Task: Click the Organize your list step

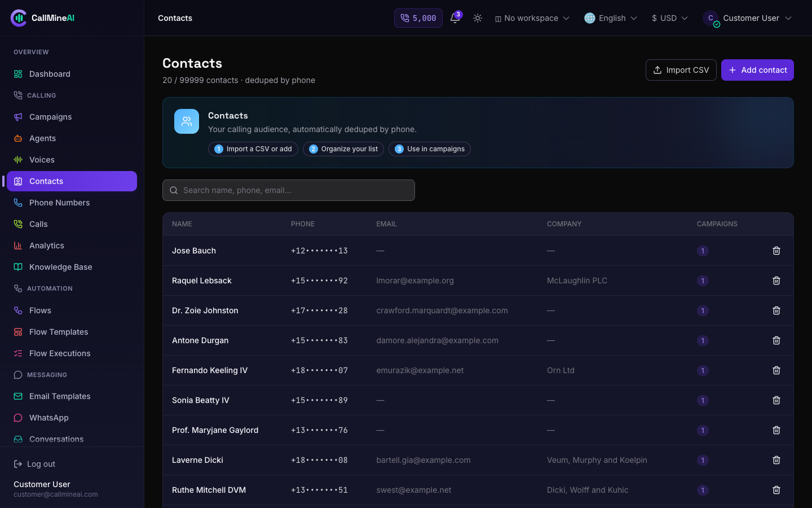Action: [x=343, y=149]
